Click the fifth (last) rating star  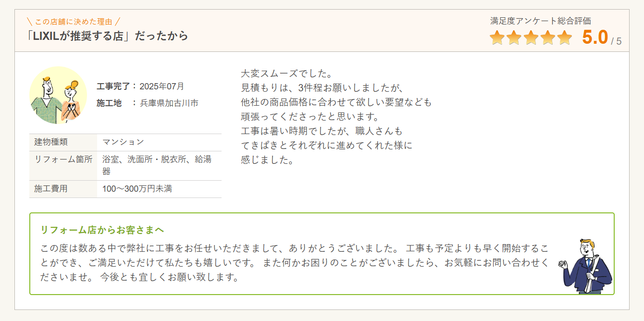coord(565,37)
